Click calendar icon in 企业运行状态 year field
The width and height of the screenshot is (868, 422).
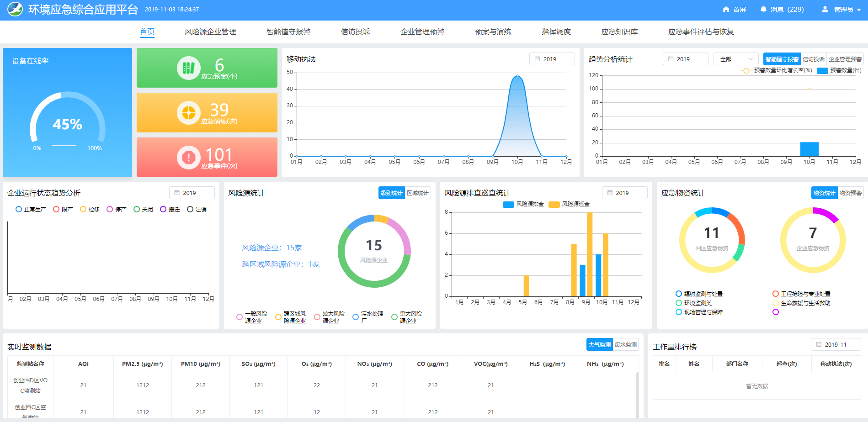tap(177, 193)
